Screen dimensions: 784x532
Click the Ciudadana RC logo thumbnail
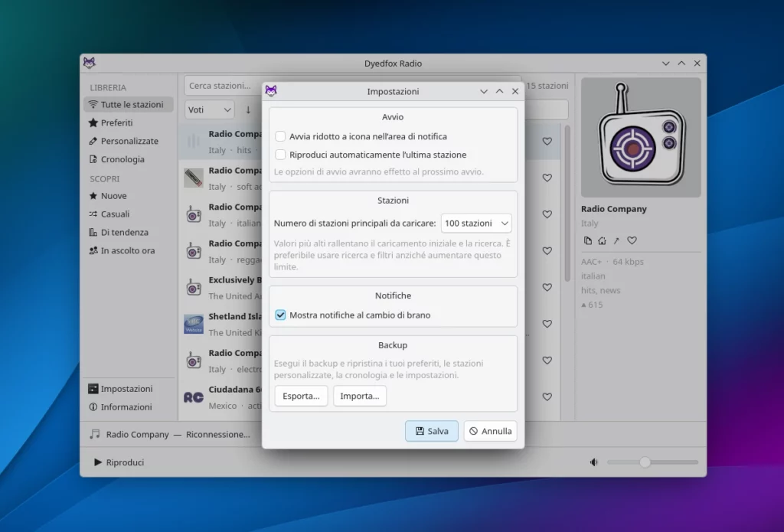click(x=194, y=397)
